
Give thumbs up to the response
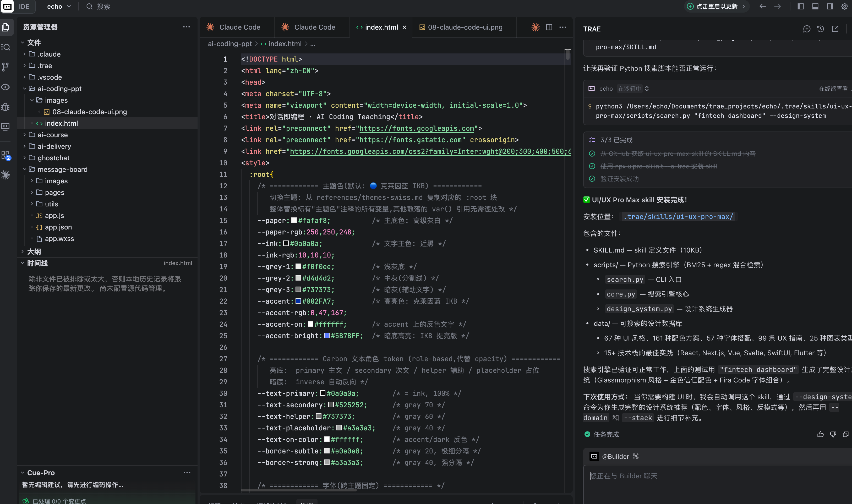[820, 434]
